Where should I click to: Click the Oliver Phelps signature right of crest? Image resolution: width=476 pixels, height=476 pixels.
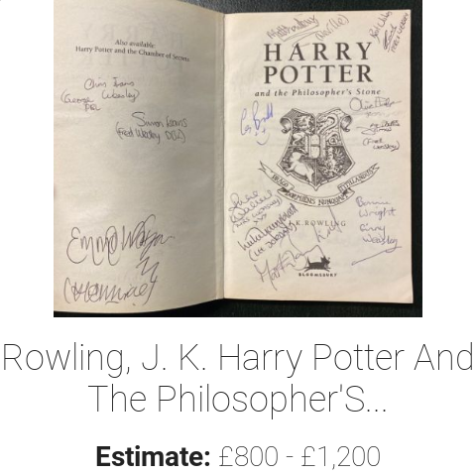[x=374, y=105]
